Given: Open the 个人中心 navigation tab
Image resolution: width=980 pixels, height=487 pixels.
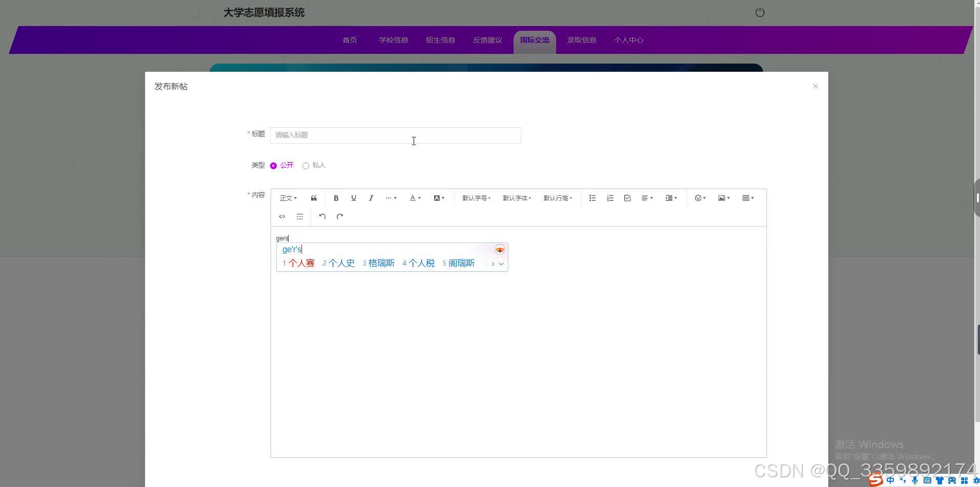Looking at the screenshot, I should (629, 40).
